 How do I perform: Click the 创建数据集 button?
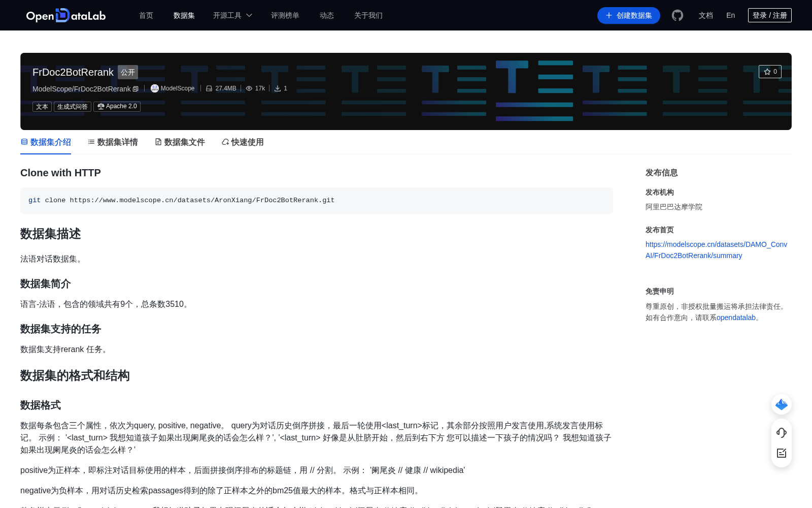[629, 15]
